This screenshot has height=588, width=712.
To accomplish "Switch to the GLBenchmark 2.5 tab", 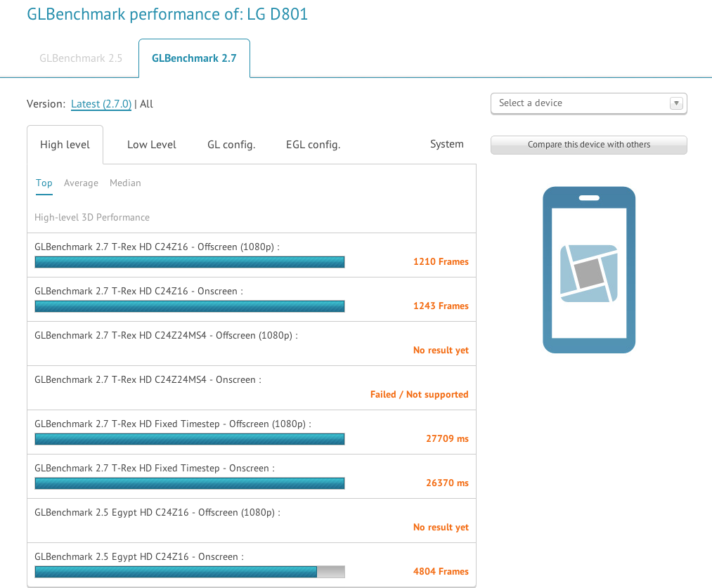I will (x=81, y=58).
